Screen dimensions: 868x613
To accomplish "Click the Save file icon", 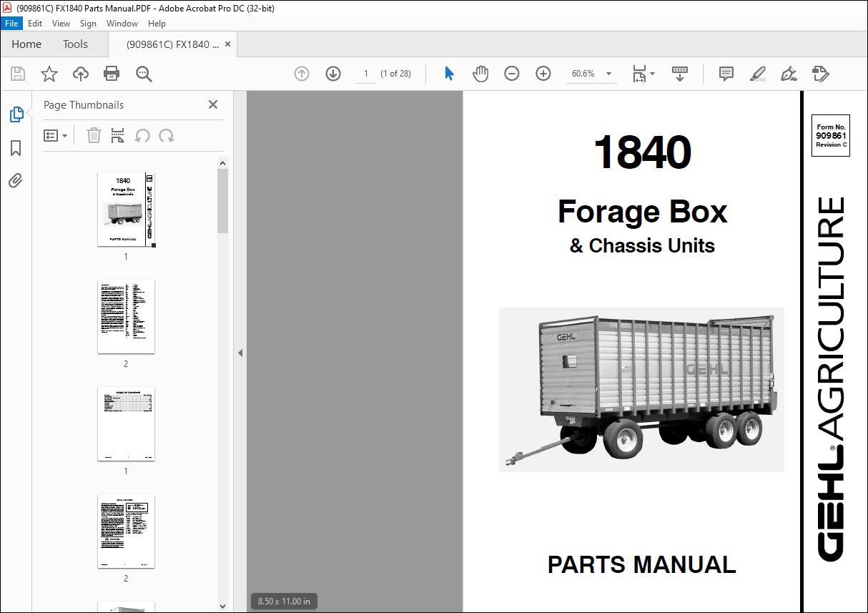I will coord(18,74).
